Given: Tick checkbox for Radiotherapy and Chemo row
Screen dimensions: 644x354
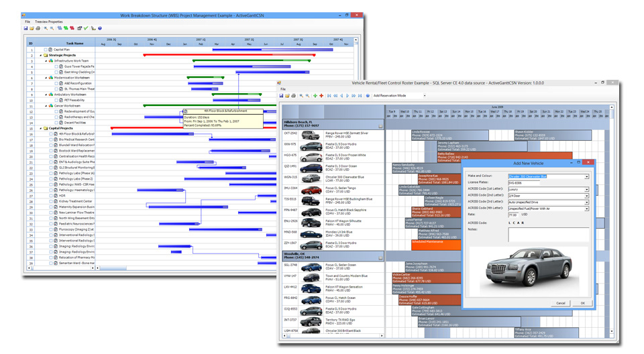Looking at the screenshot, I should point(56,117).
